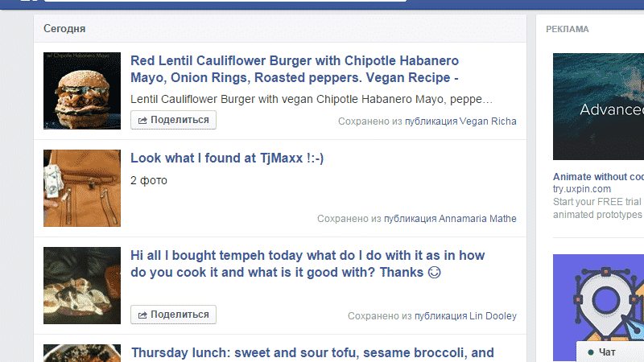Open the 'Look what I found at TjMaxx' post
The width and height of the screenshot is (644, 362).
pyautogui.click(x=227, y=158)
